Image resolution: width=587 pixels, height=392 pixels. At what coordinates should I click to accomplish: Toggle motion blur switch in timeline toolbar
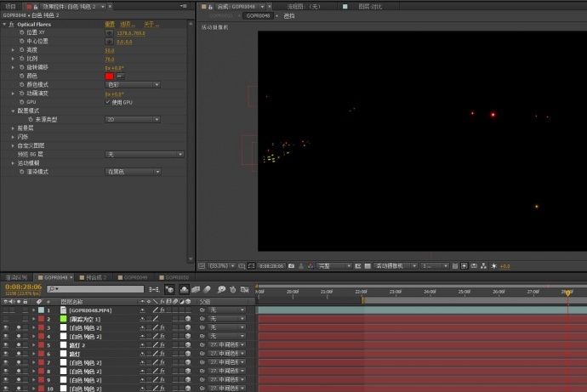pos(208,289)
